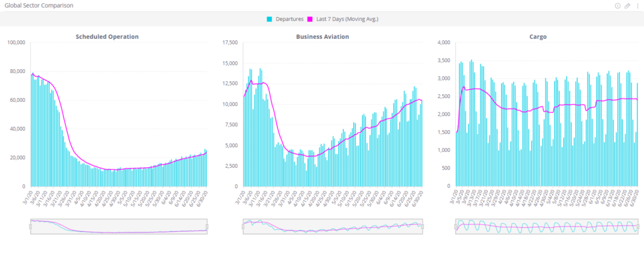Select the Cargo chart title
The width and height of the screenshot is (644, 267).
coord(538,36)
